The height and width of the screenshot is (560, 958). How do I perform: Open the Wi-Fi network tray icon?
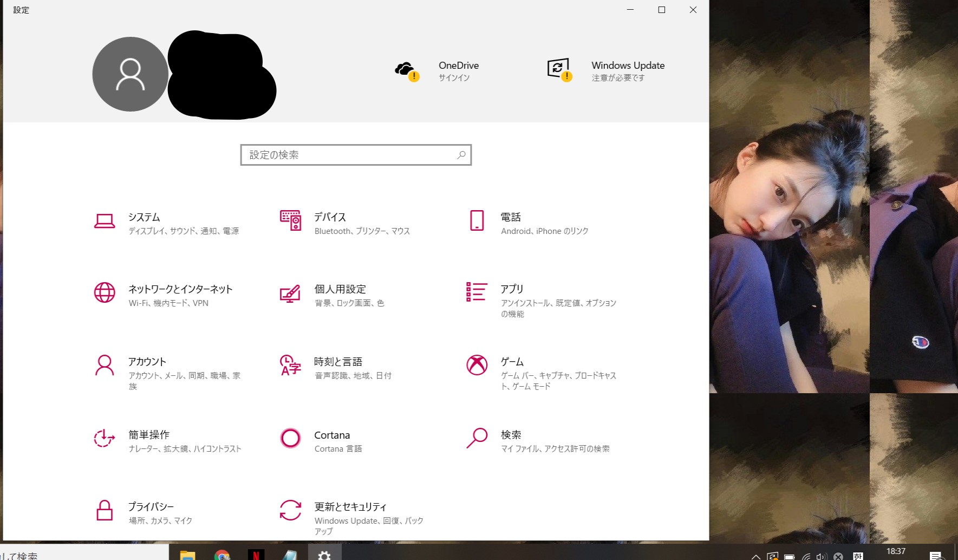pos(806,557)
